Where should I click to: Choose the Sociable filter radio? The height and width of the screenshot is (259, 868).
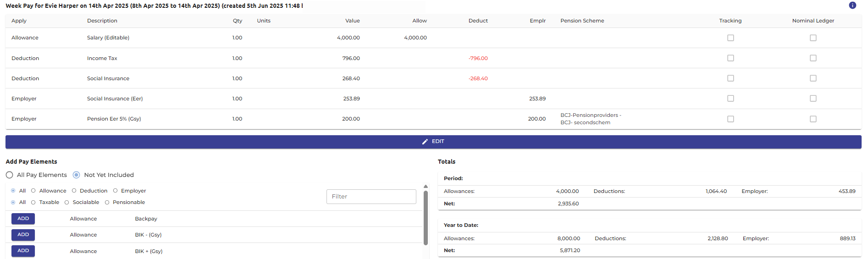coord(66,203)
